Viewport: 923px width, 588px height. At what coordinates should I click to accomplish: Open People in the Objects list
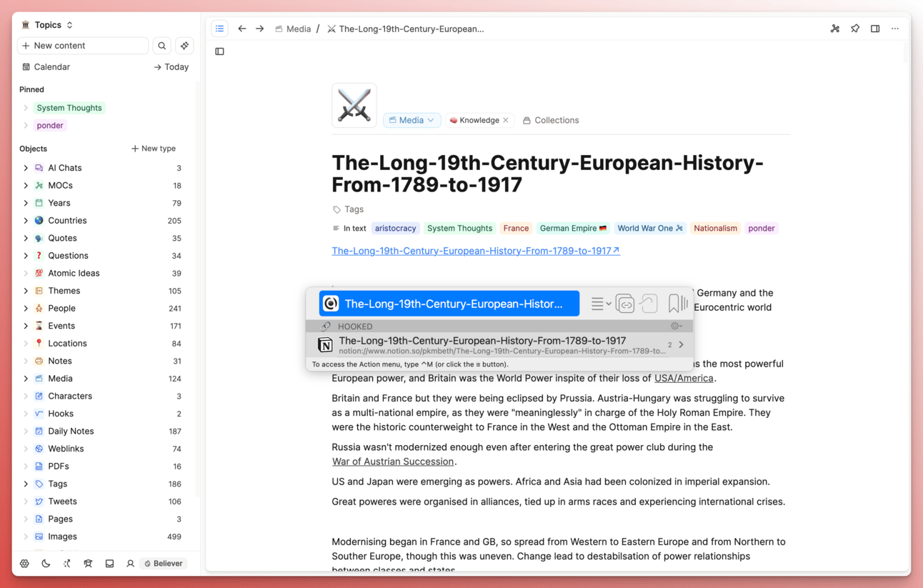61,309
